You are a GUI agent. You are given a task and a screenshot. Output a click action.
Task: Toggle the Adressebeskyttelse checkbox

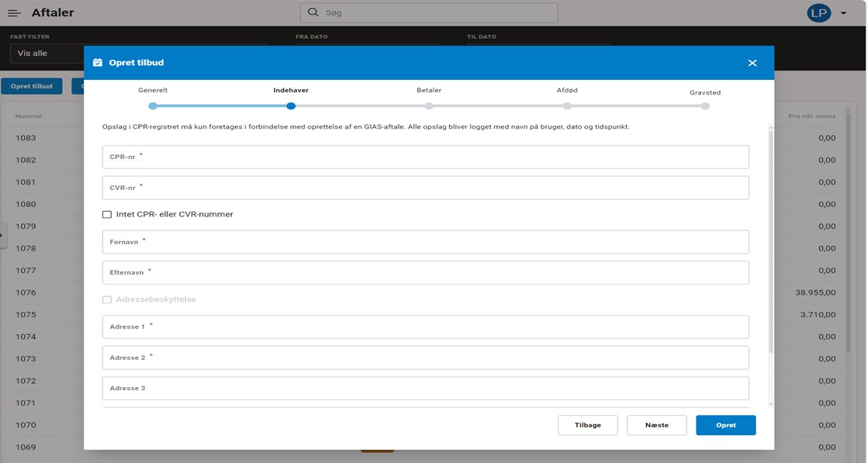107,299
